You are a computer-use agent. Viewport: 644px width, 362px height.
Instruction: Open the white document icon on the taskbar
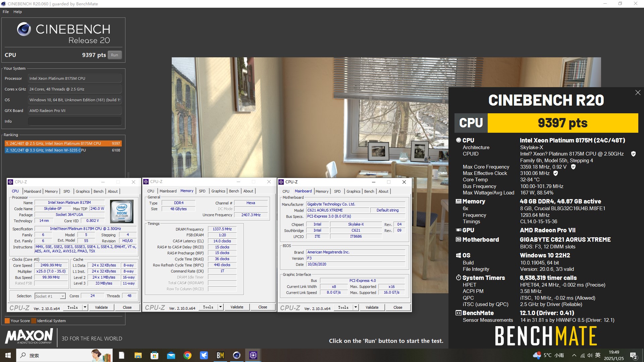point(121,355)
